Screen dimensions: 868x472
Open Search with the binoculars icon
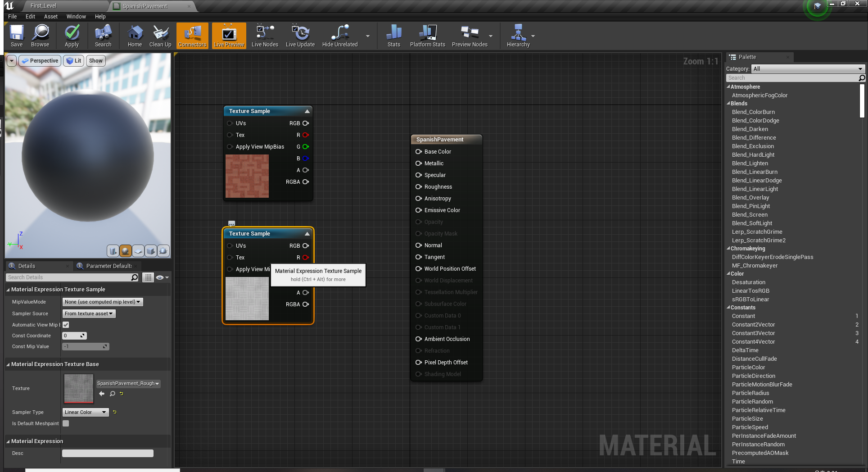point(103,36)
